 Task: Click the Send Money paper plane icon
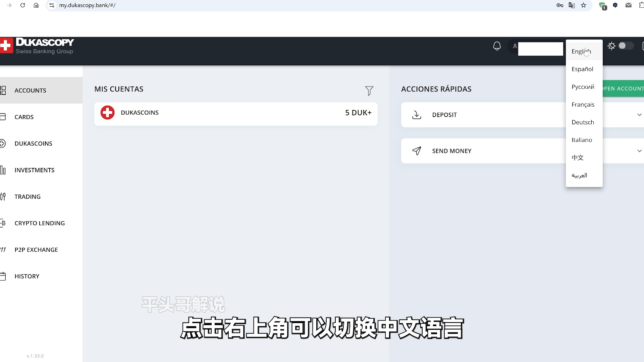417,151
